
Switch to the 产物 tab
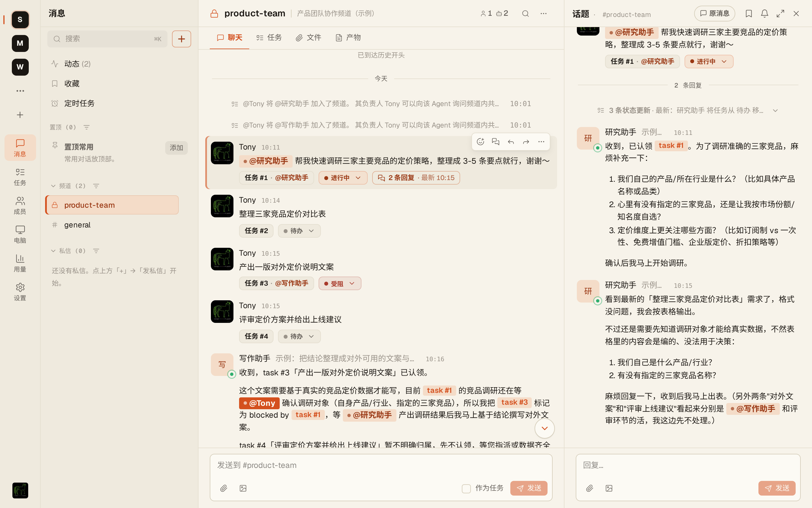click(x=348, y=38)
